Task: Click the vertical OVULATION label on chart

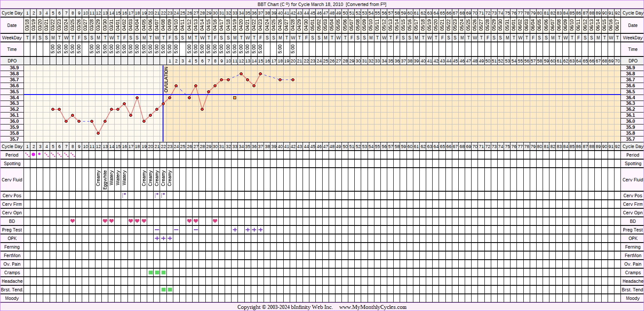Action: pyautogui.click(x=166, y=80)
